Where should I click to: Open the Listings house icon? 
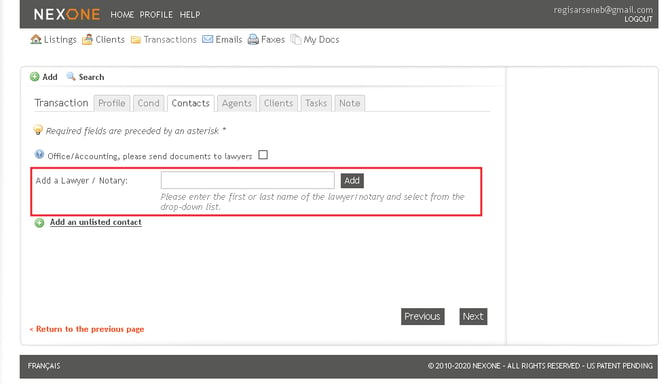click(x=36, y=39)
